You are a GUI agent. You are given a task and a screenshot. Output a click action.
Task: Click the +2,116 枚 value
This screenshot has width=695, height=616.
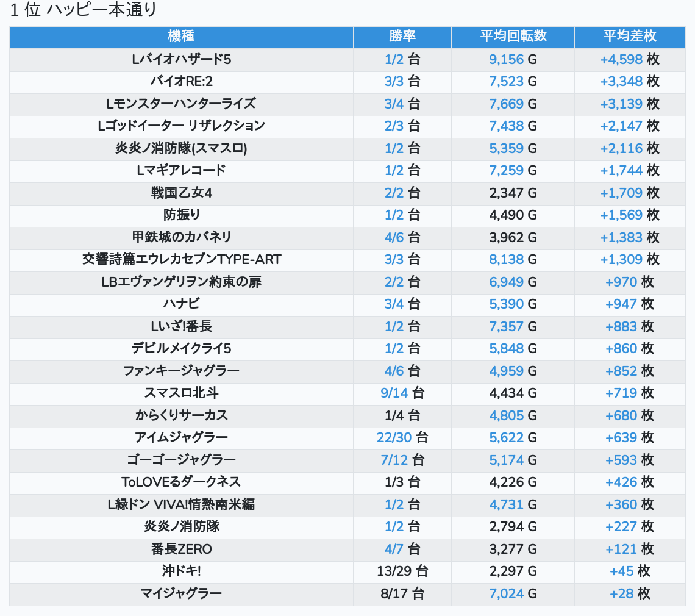pyautogui.click(x=629, y=148)
